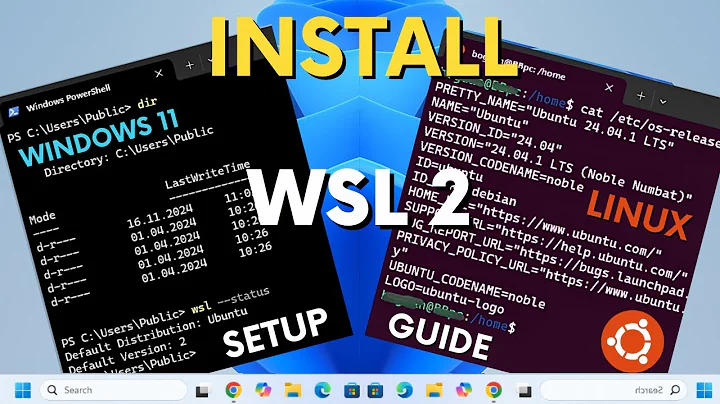
Task: Click the LOGO=ubuntu-logo line
Action: (444, 295)
